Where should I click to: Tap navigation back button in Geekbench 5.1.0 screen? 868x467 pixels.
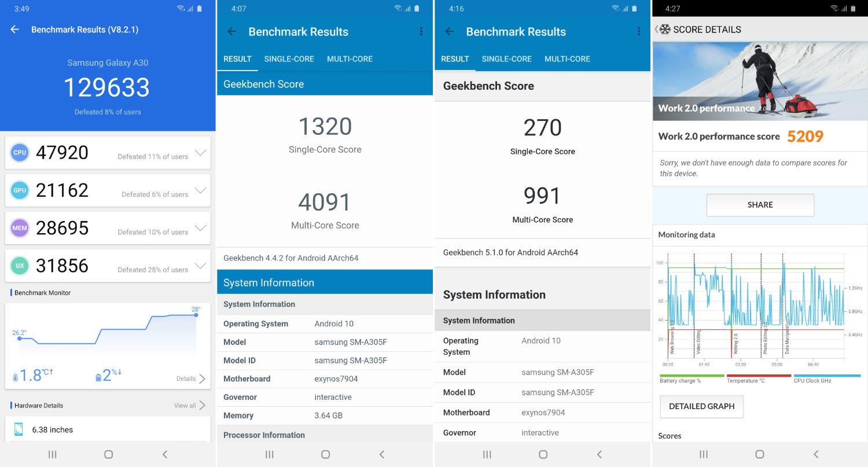(599, 454)
